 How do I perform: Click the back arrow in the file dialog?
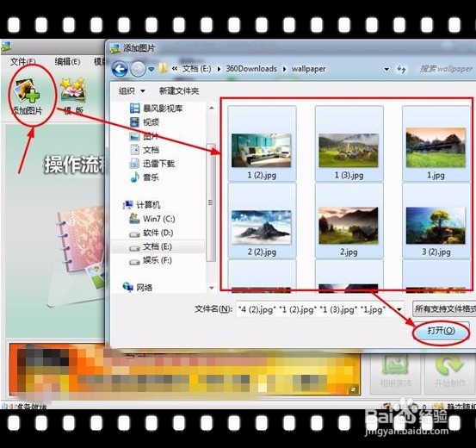point(120,69)
